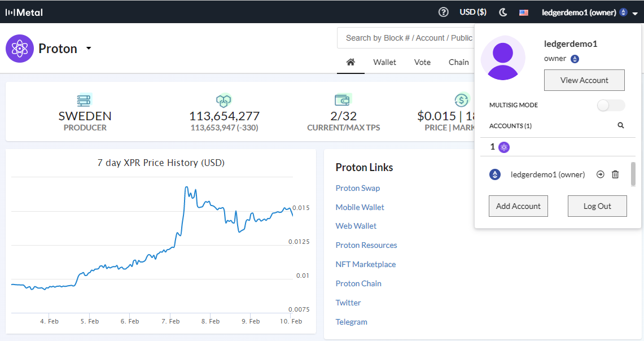Click the Proton chain icon under Accounts
This screenshot has height=341, width=644.
(x=503, y=147)
